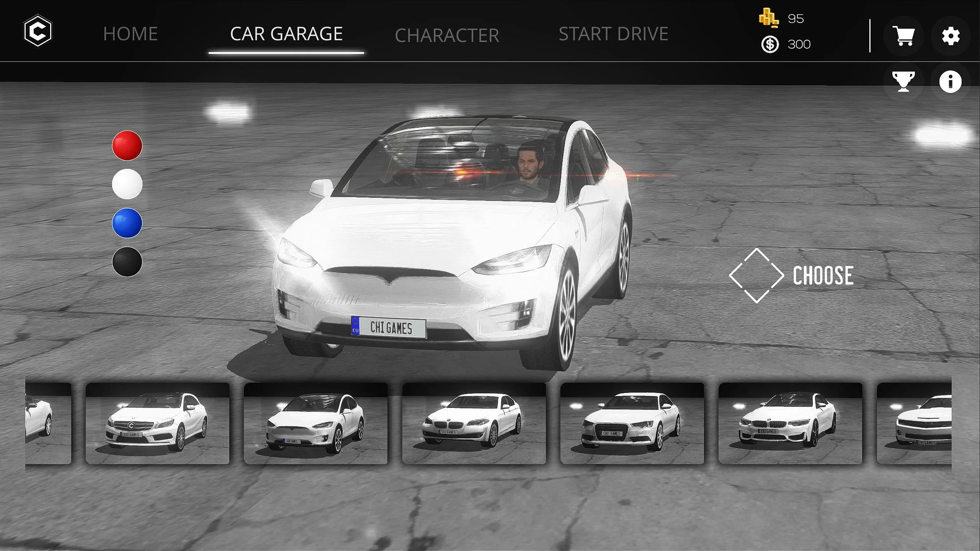Switch to the CHARACTER tab
Screen dimensions: 980x551
(446, 33)
